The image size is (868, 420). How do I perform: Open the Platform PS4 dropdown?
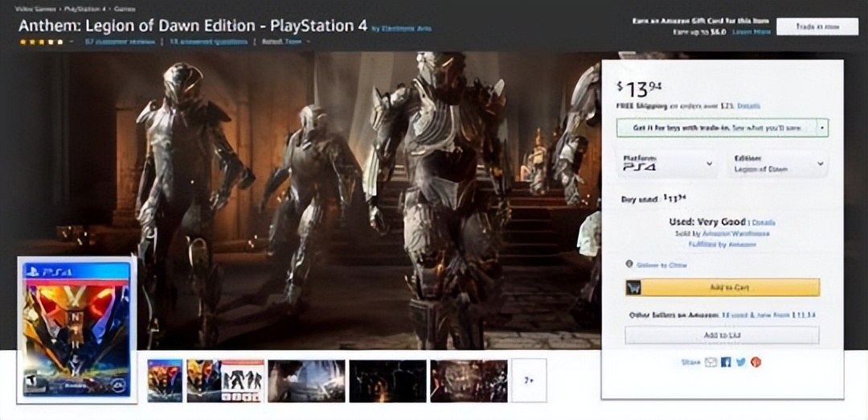click(x=666, y=163)
